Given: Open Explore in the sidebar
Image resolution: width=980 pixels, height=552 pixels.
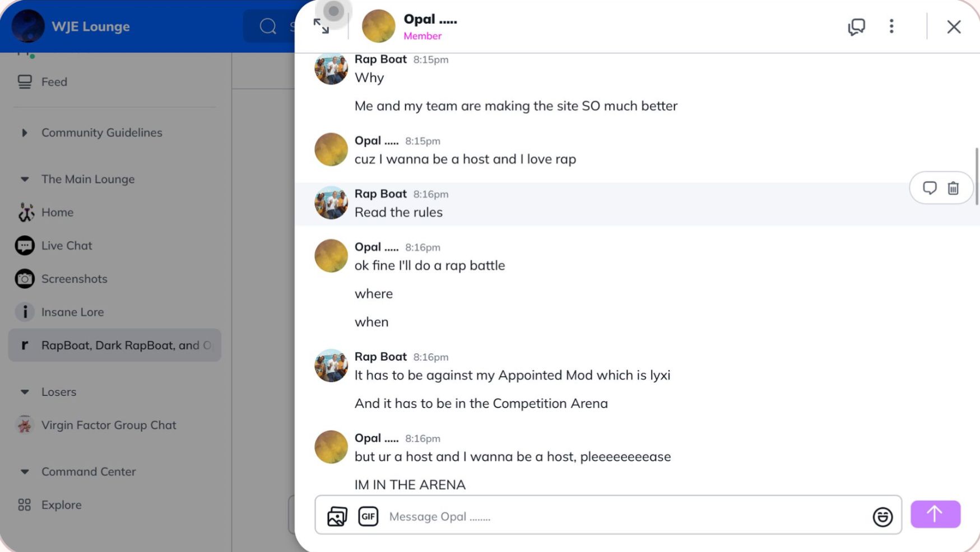Looking at the screenshot, I should pos(61,505).
